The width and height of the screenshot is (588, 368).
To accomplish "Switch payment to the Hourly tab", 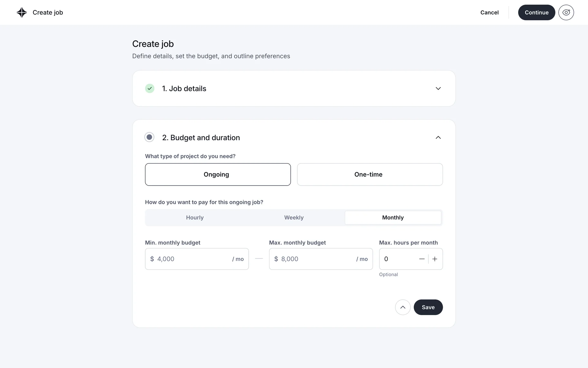I will [x=195, y=217].
